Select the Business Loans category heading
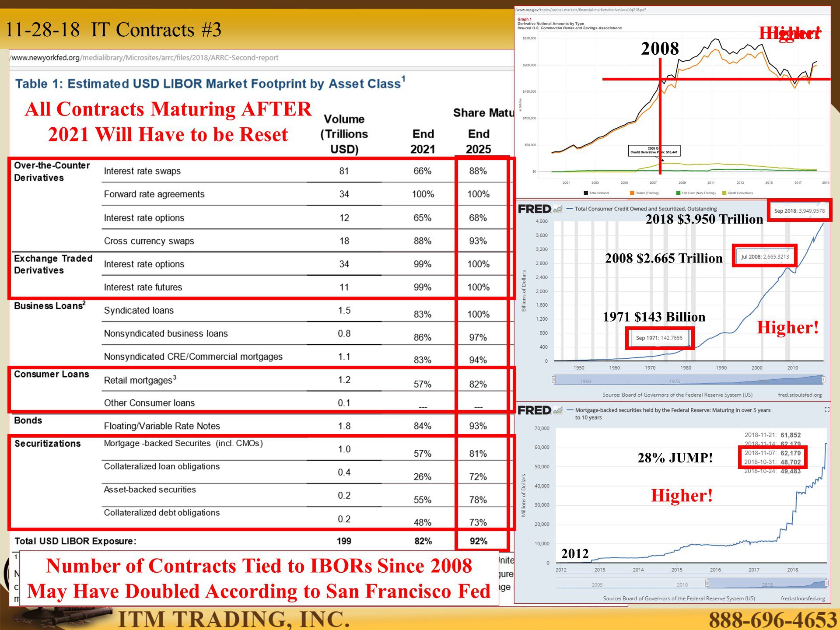The height and width of the screenshot is (630, 840). [50, 305]
